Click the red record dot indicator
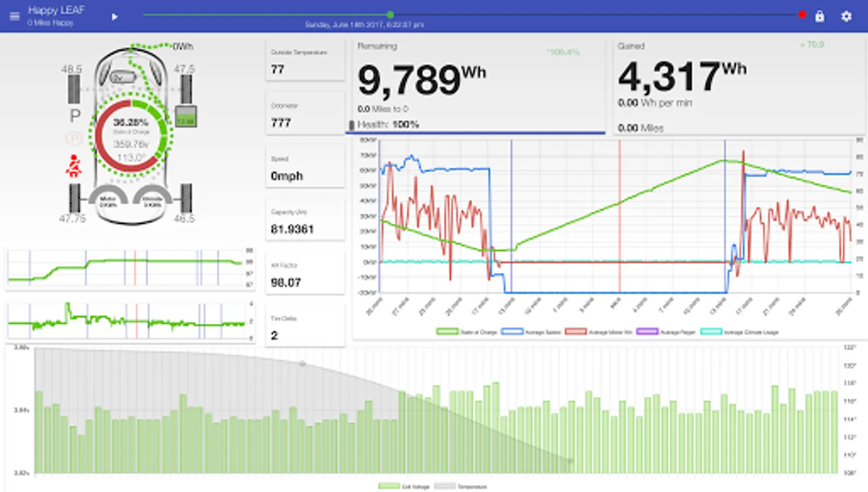The image size is (868, 492). [801, 15]
